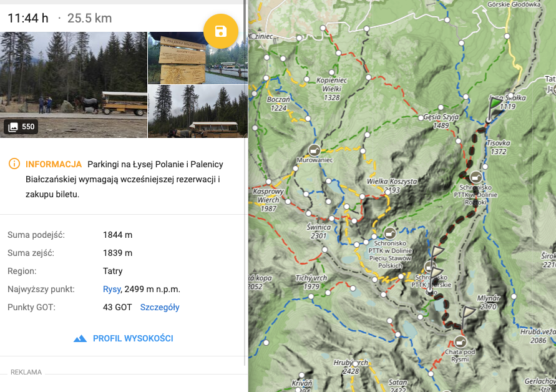
Task: Click the orange information circle icon
Action: pyautogui.click(x=14, y=164)
